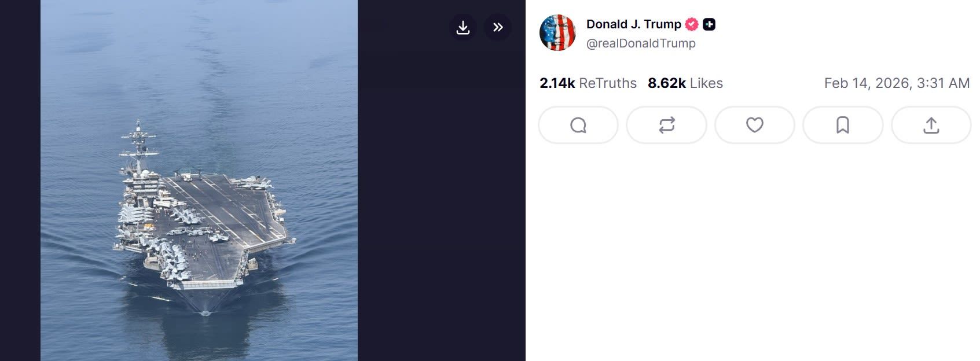Screen dimensions: 980x361
Task: Download the aircraft carrier photo
Action: [463, 27]
